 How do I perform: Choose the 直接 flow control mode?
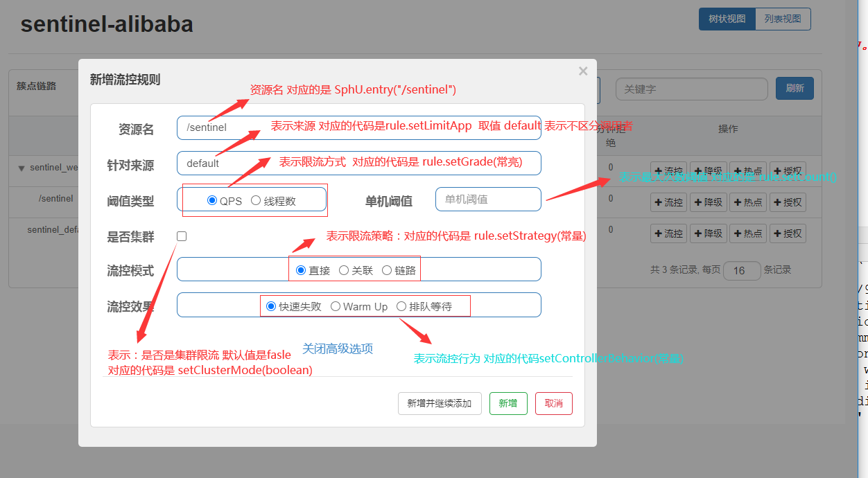(301, 270)
